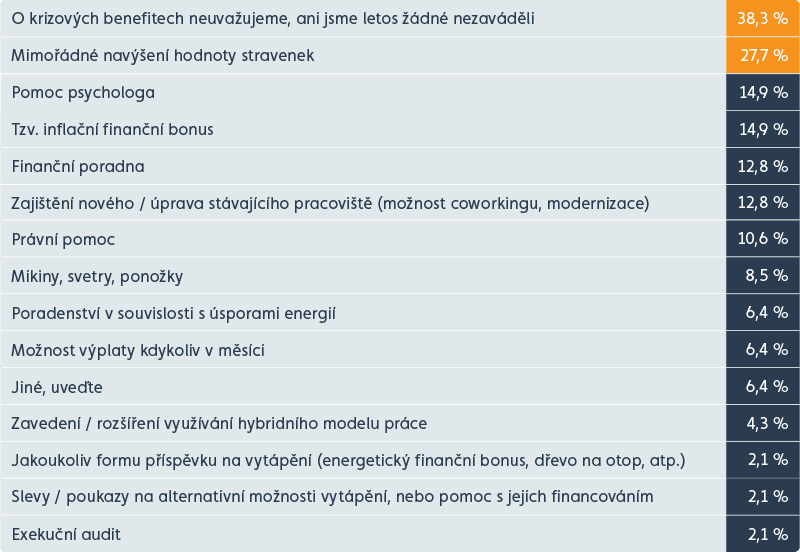Click the 'Jiné, uveďte' row label

57,387
